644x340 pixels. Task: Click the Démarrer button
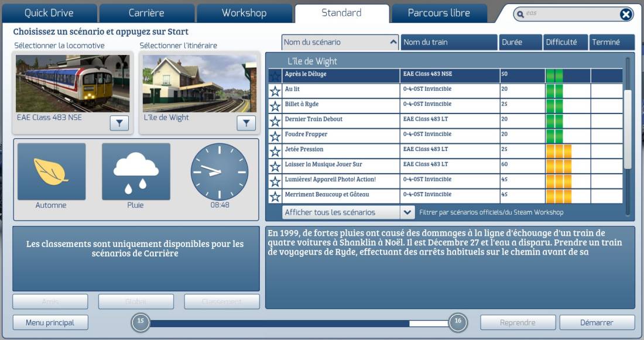tap(597, 323)
